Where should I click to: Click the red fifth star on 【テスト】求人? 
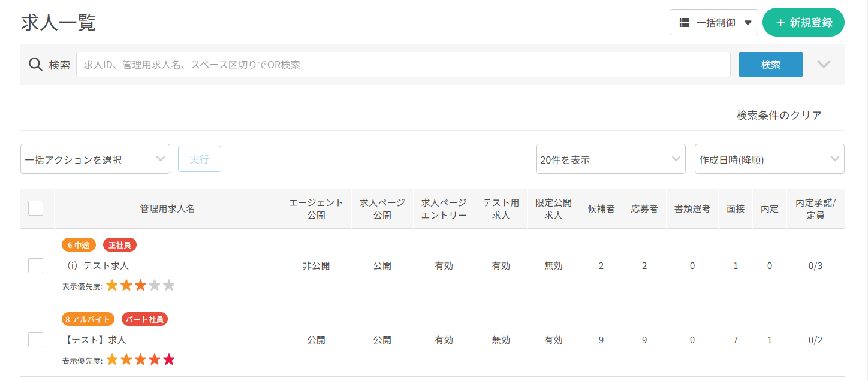[169, 360]
